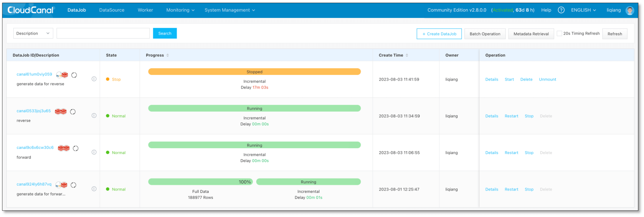Go to the DataJob tab
644x217 pixels.
tap(77, 10)
